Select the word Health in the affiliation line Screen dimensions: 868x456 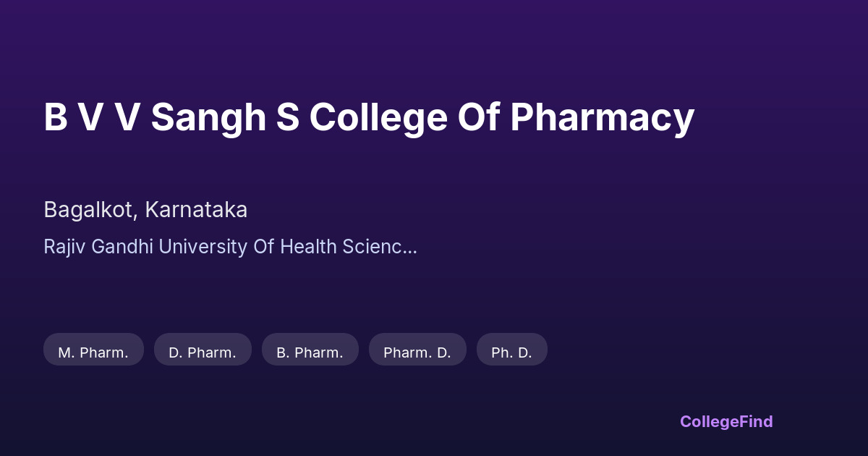308,247
